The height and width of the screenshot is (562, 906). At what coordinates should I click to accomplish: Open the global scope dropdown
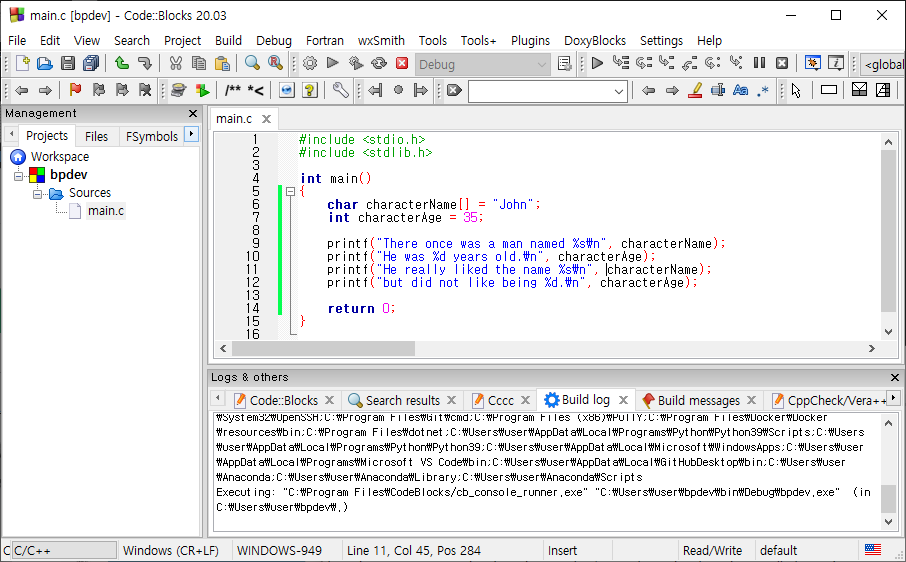(883, 65)
